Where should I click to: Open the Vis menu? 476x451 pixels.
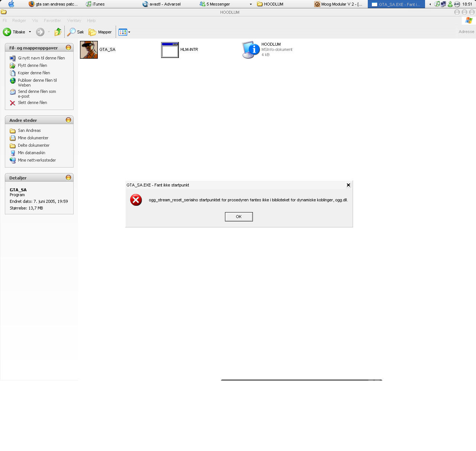(35, 20)
